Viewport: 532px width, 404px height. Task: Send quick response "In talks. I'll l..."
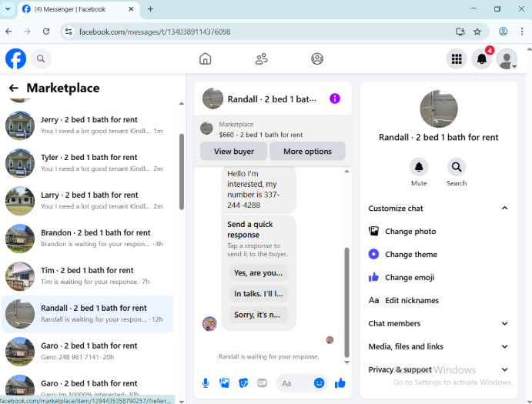(258, 294)
